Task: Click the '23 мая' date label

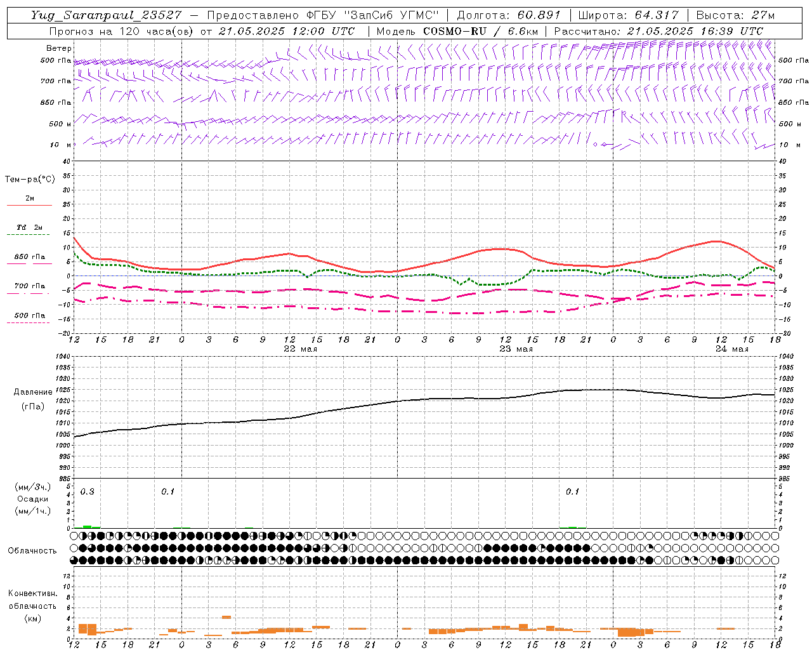Action: [x=516, y=349]
